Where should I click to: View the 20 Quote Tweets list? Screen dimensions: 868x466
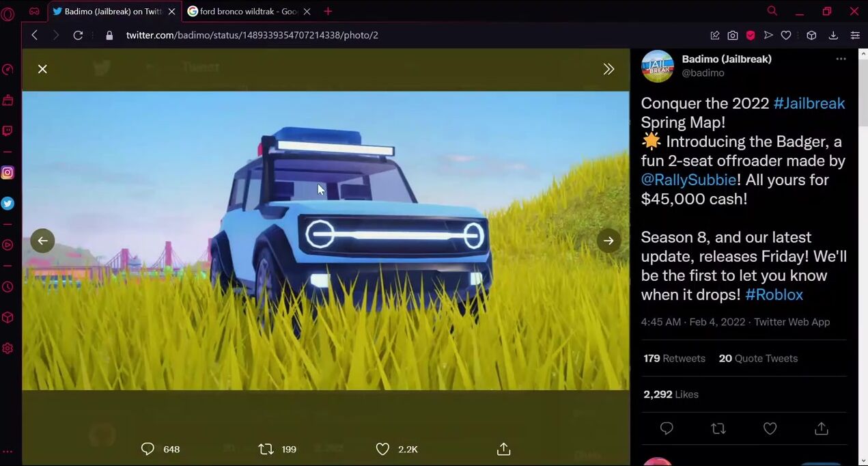(x=758, y=358)
